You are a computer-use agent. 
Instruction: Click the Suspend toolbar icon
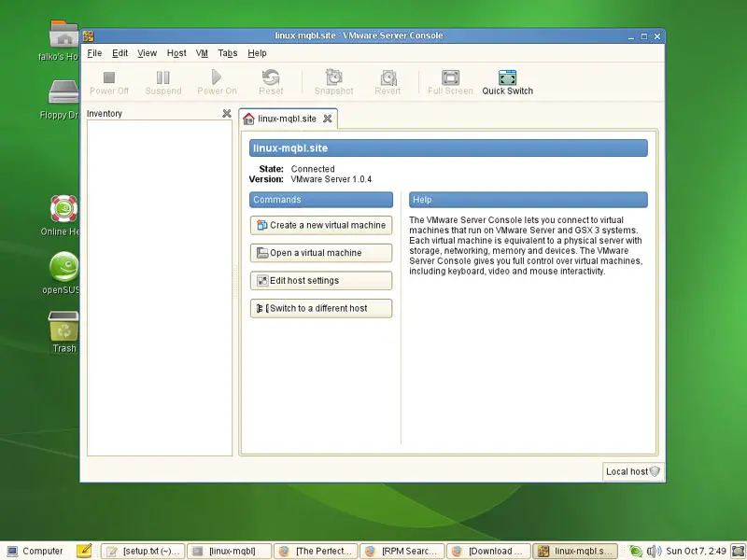pos(162,77)
